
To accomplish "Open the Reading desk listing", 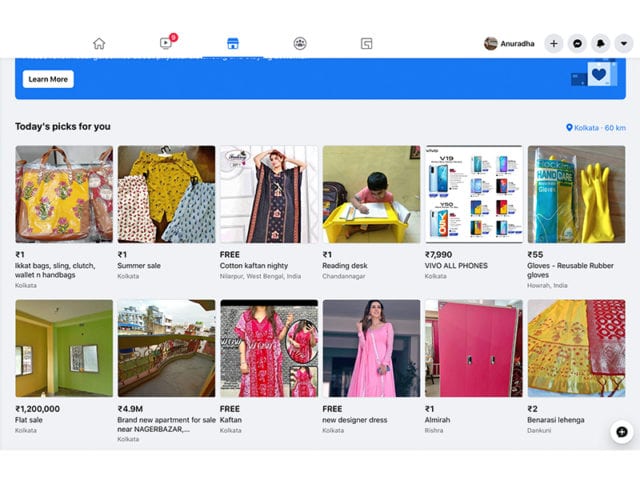I will point(371,194).
